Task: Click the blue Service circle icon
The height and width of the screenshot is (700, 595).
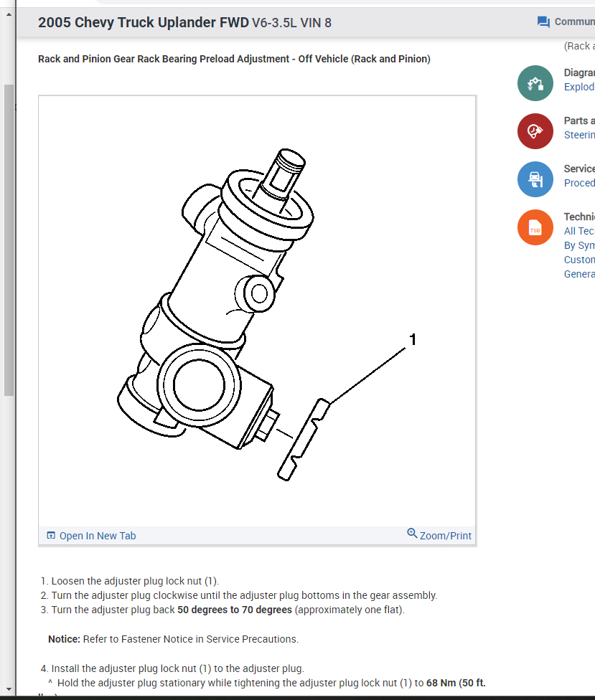Action: pyautogui.click(x=535, y=179)
